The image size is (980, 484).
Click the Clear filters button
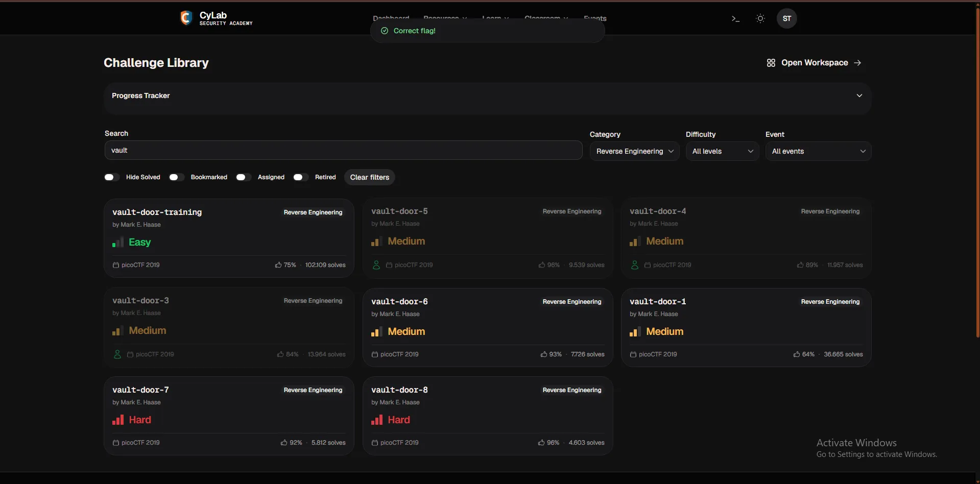(x=370, y=177)
